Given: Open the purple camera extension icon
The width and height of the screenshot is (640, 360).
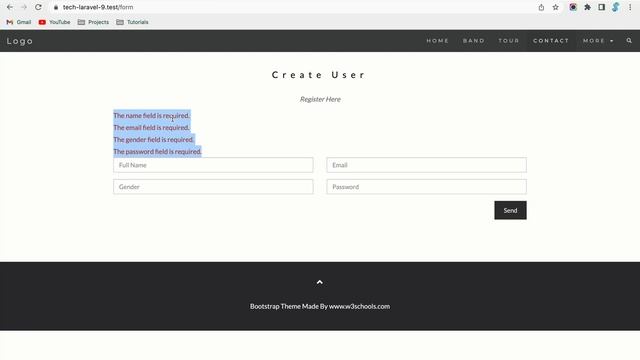Looking at the screenshot, I should pyautogui.click(x=573, y=7).
